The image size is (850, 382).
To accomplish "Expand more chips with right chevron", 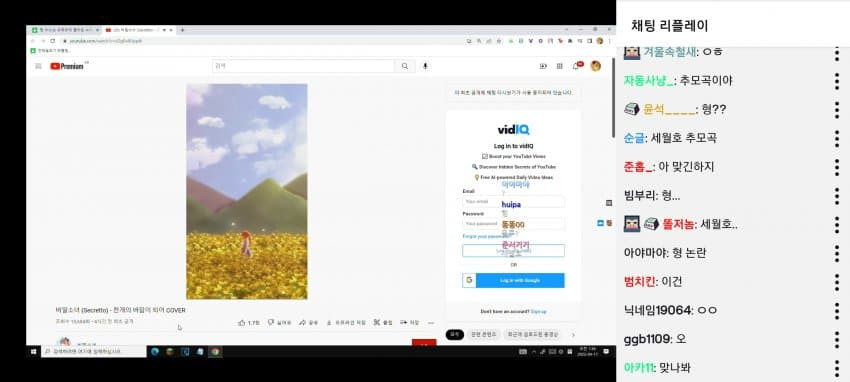I will pyautogui.click(x=574, y=335).
